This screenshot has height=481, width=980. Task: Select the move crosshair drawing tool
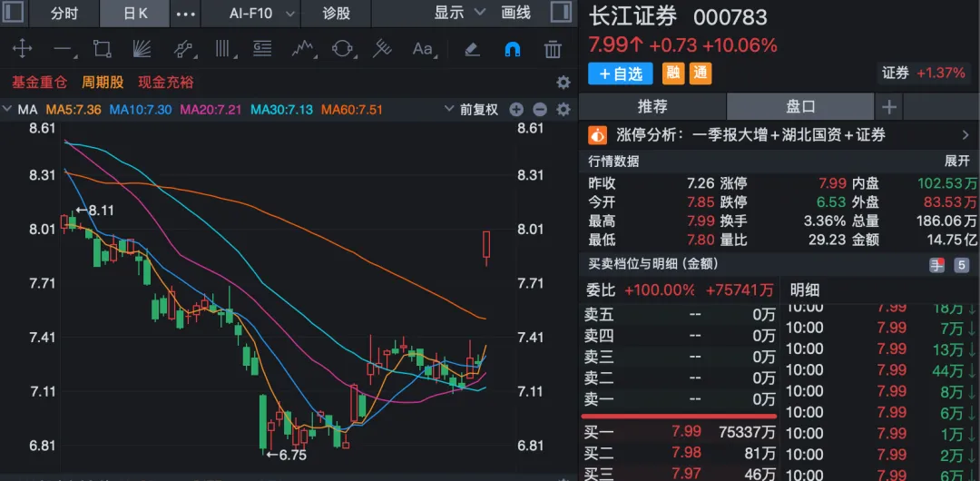[x=23, y=49]
